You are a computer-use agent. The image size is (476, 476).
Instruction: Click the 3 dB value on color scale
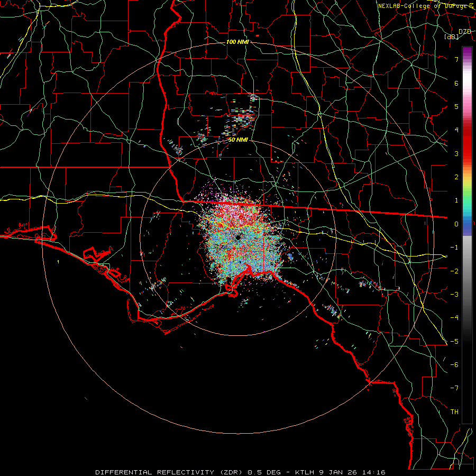pos(456,153)
